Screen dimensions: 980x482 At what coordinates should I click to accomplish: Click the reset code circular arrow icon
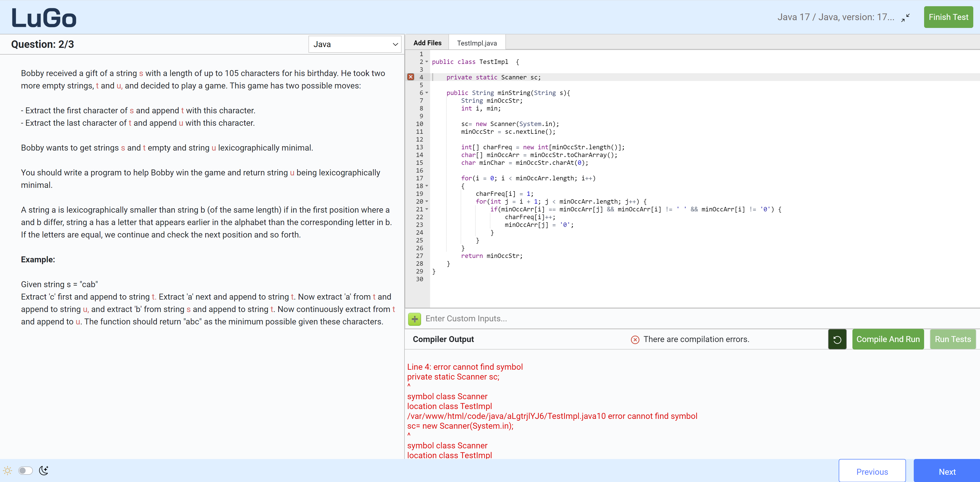pyautogui.click(x=837, y=339)
